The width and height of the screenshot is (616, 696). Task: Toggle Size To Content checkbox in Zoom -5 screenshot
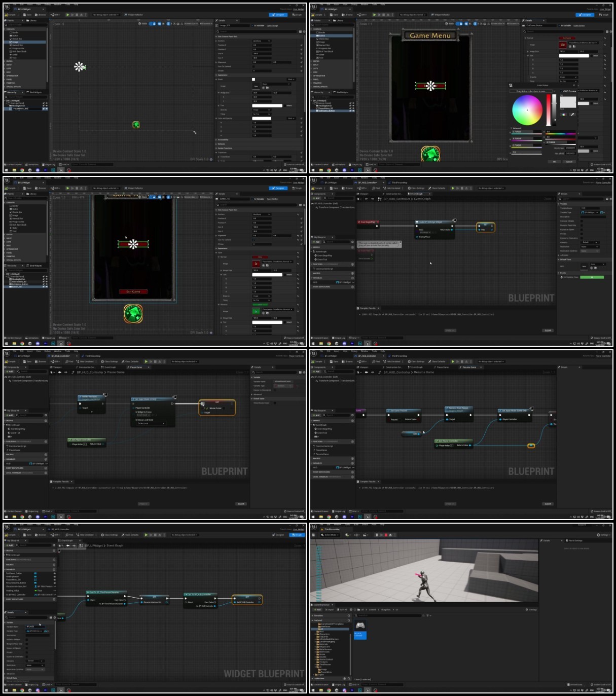coord(254,66)
